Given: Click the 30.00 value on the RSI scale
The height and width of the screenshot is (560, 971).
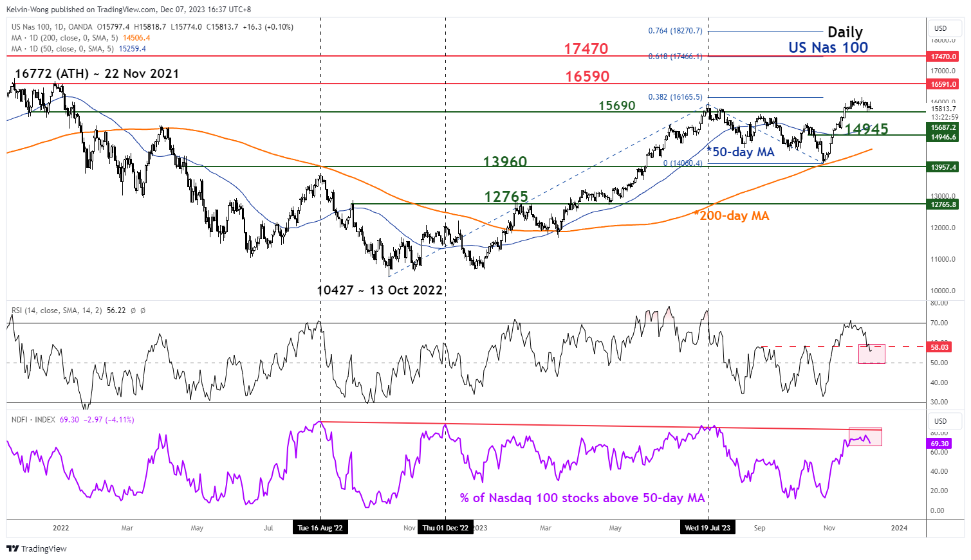Looking at the screenshot, I should (x=939, y=402).
